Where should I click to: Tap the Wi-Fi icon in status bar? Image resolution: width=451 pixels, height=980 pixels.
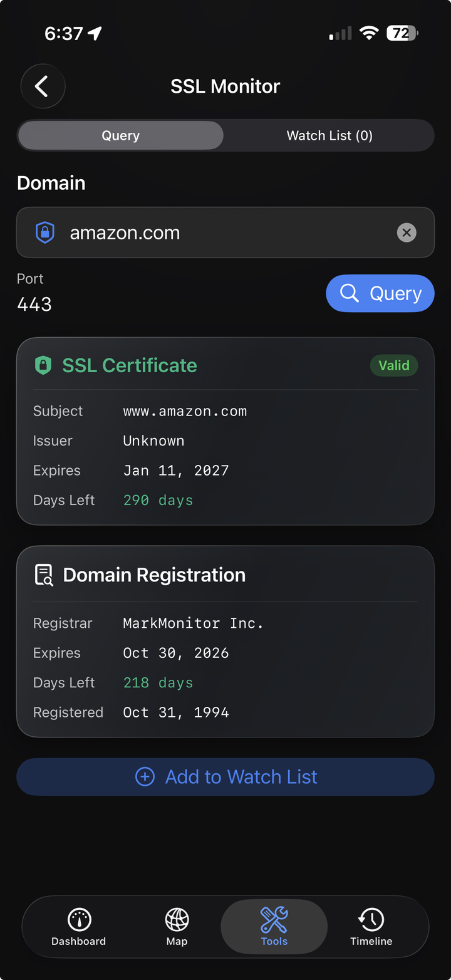(369, 33)
